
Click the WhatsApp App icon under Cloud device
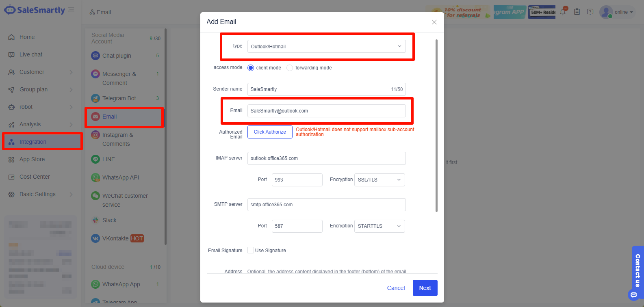pyautogui.click(x=95, y=284)
